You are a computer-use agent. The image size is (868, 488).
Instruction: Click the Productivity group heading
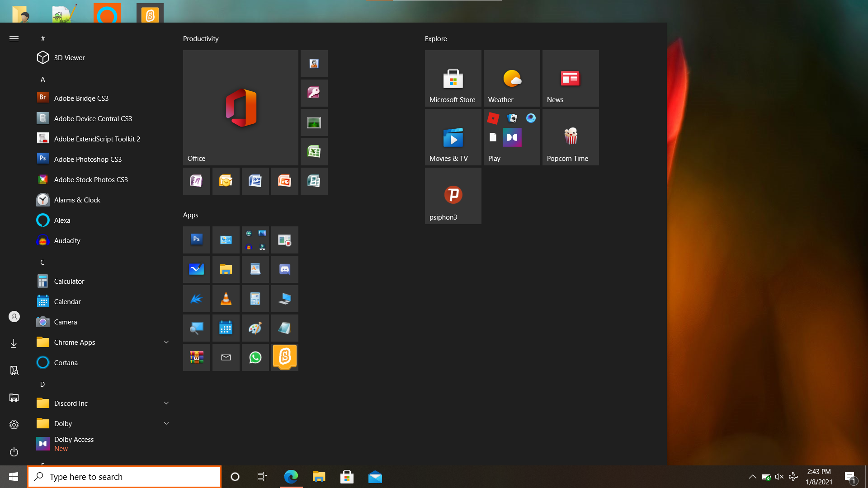click(201, 38)
